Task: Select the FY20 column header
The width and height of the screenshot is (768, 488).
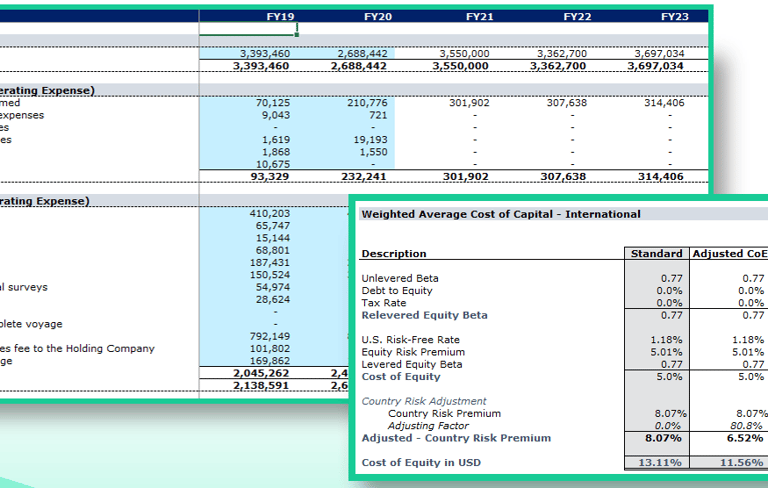Action: coord(378,17)
